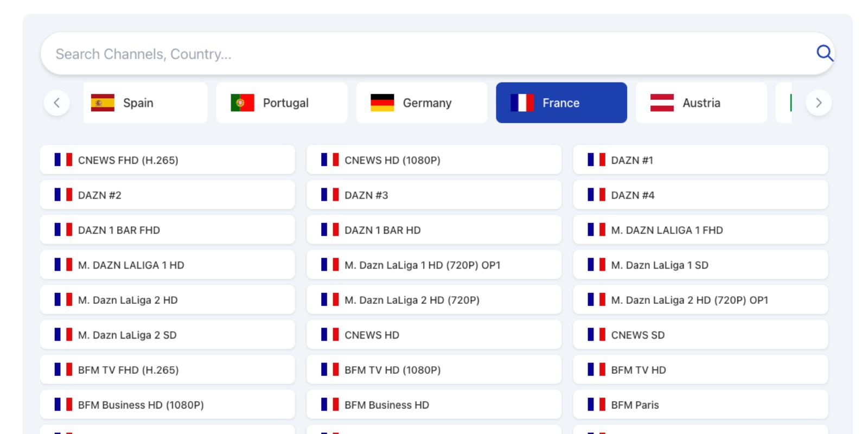The width and height of the screenshot is (868, 434).
Task: Click the flag beside BFM Paris
Action: pyautogui.click(x=596, y=404)
